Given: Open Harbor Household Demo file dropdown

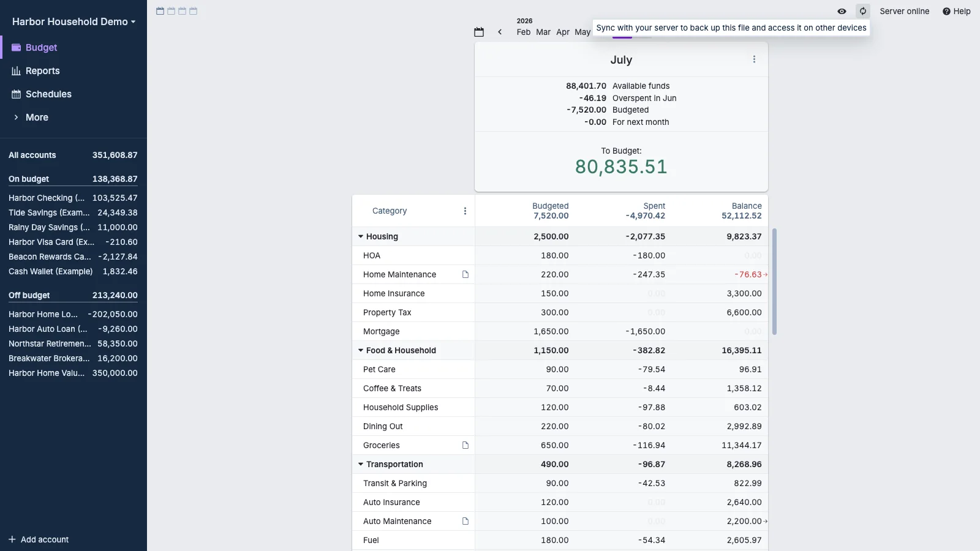Looking at the screenshot, I should (73, 21).
